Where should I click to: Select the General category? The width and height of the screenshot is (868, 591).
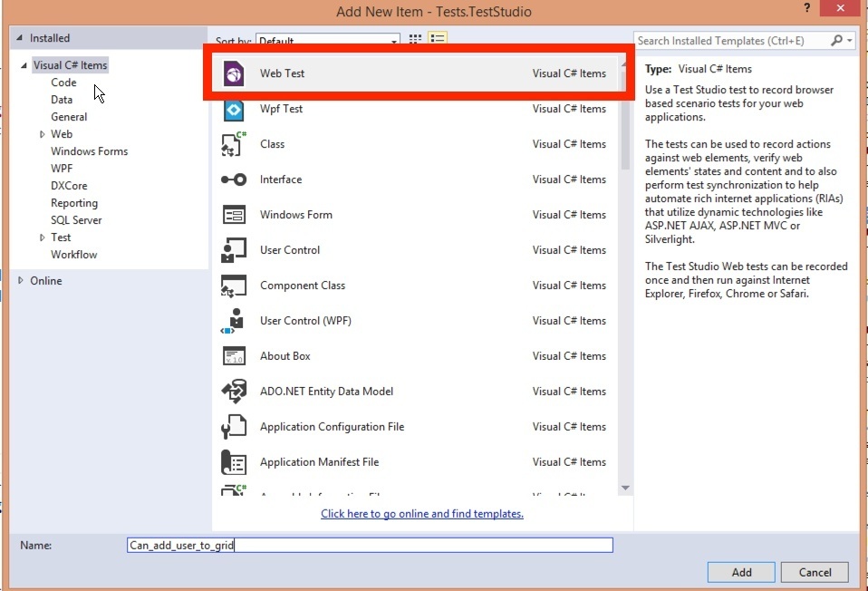pos(69,117)
